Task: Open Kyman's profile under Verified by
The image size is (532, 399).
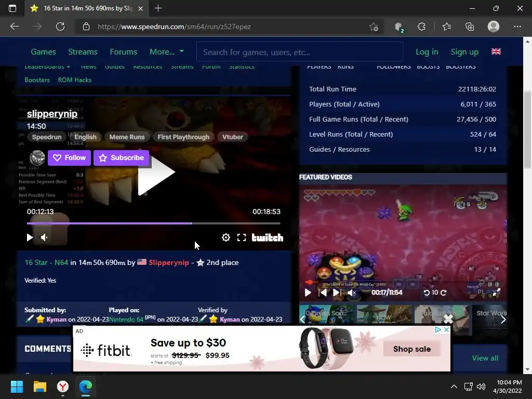Action: point(230,320)
